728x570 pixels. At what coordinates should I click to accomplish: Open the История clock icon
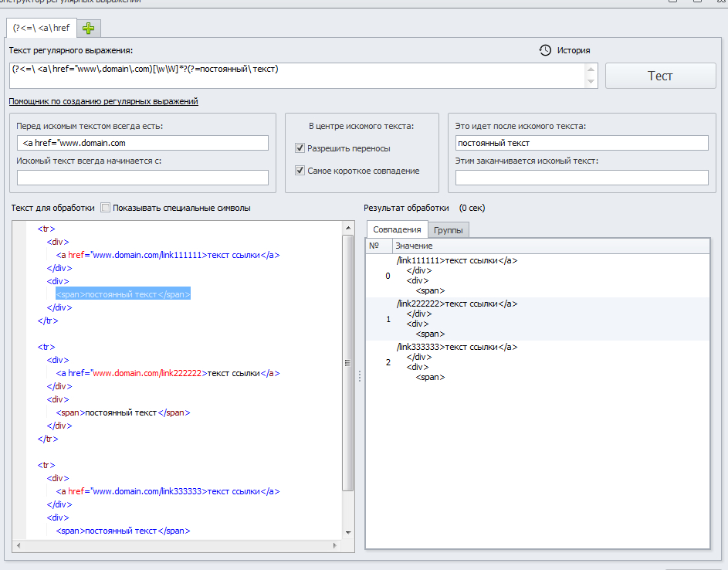tap(545, 50)
